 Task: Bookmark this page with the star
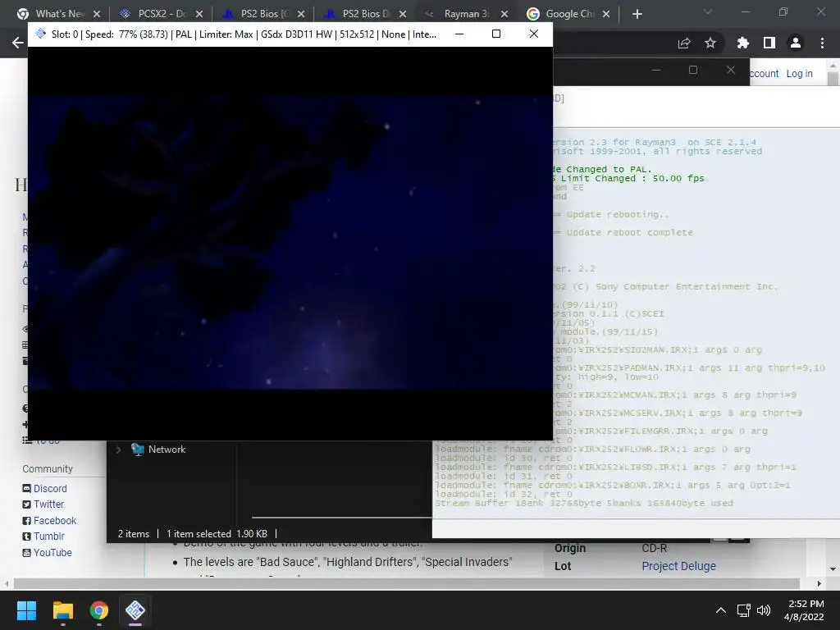pyautogui.click(x=710, y=43)
